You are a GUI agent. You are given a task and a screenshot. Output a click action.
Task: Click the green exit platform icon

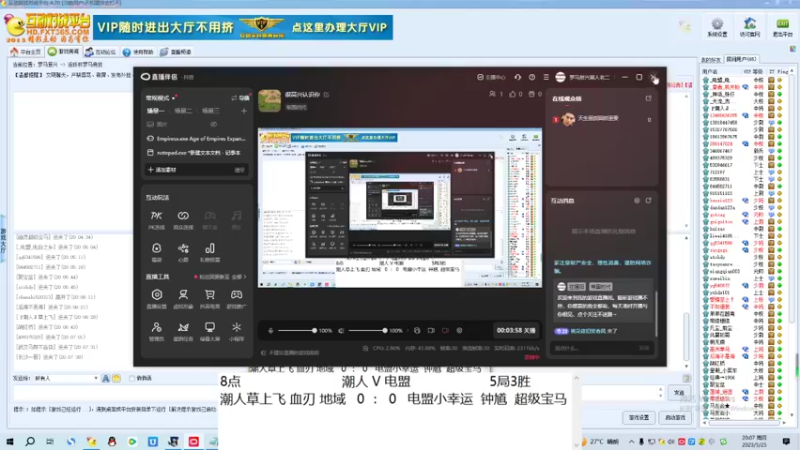pos(782,27)
